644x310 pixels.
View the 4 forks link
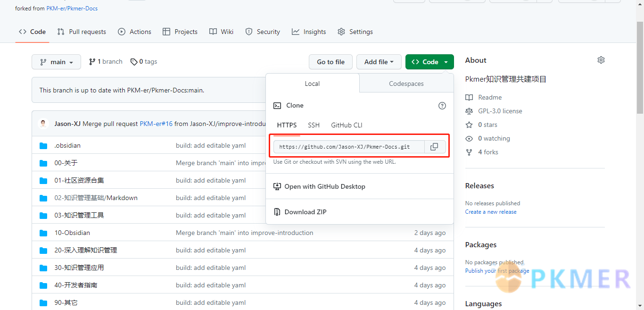tap(482, 152)
